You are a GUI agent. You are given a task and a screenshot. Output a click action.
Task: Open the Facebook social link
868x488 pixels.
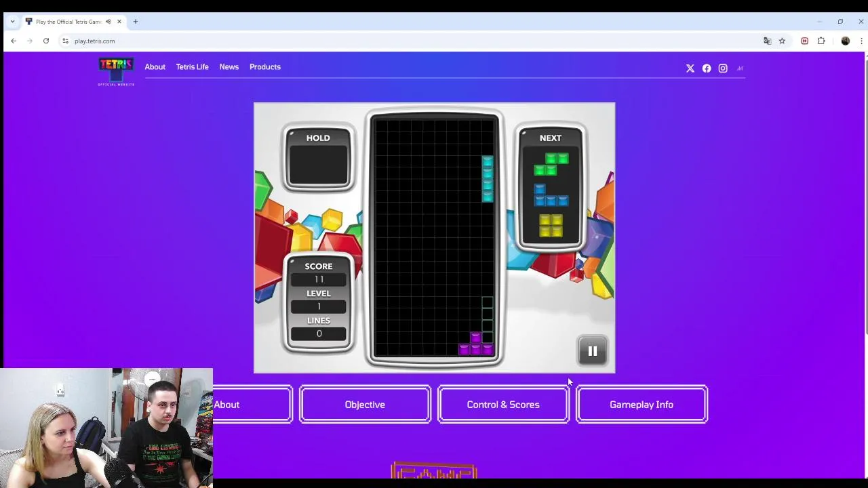click(707, 68)
